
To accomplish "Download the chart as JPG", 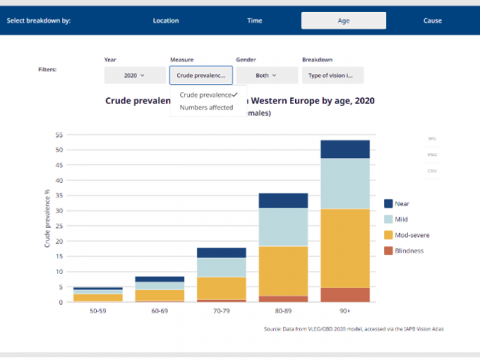I will pyautogui.click(x=432, y=139).
